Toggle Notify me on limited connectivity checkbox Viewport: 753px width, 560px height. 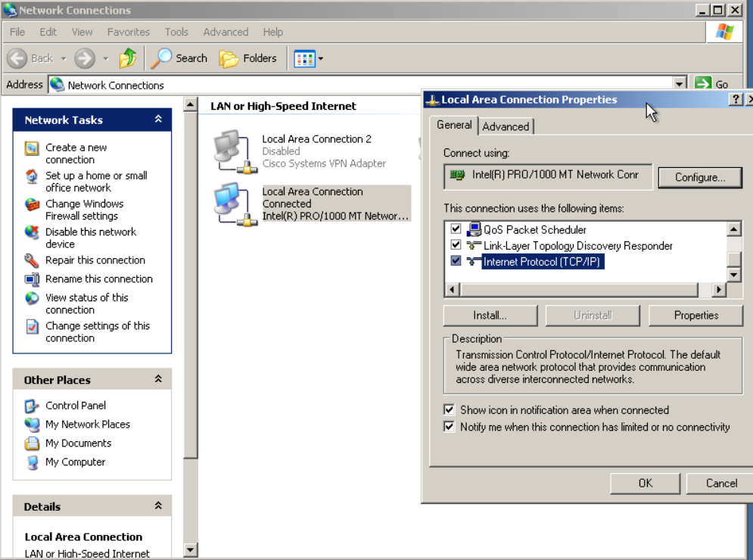[449, 427]
